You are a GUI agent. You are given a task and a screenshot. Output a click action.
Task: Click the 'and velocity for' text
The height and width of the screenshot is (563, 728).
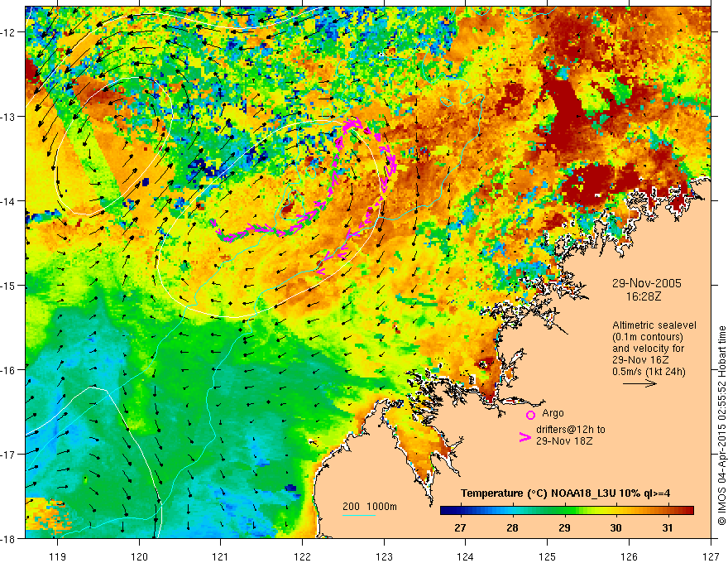tap(648, 349)
